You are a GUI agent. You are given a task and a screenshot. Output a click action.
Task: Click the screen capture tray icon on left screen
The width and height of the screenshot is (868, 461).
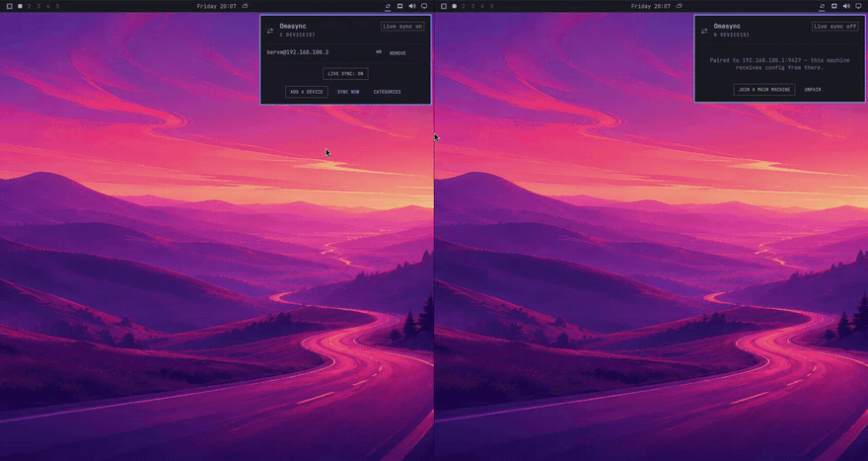pyautogui.click(x=400, y=6)
